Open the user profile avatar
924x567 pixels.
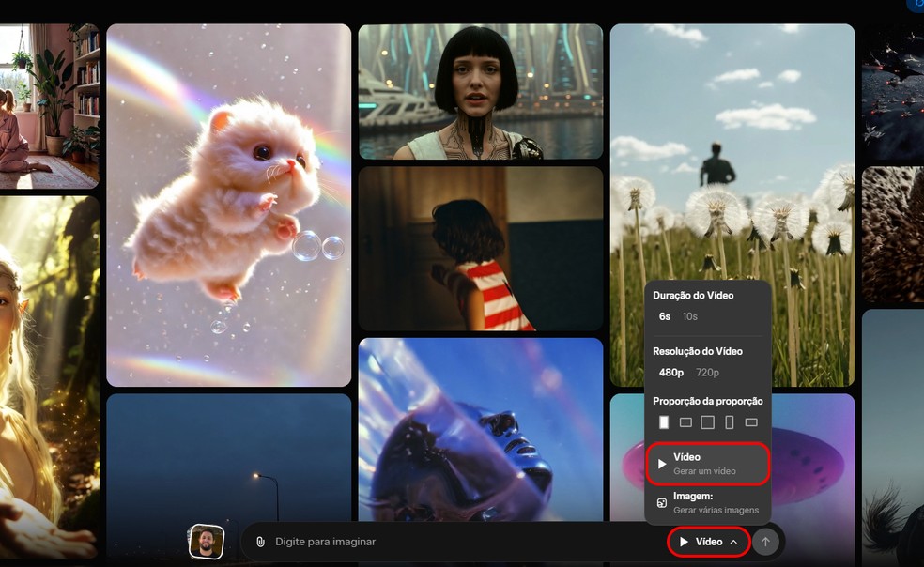pyautogui.click(x=207, y=542)
